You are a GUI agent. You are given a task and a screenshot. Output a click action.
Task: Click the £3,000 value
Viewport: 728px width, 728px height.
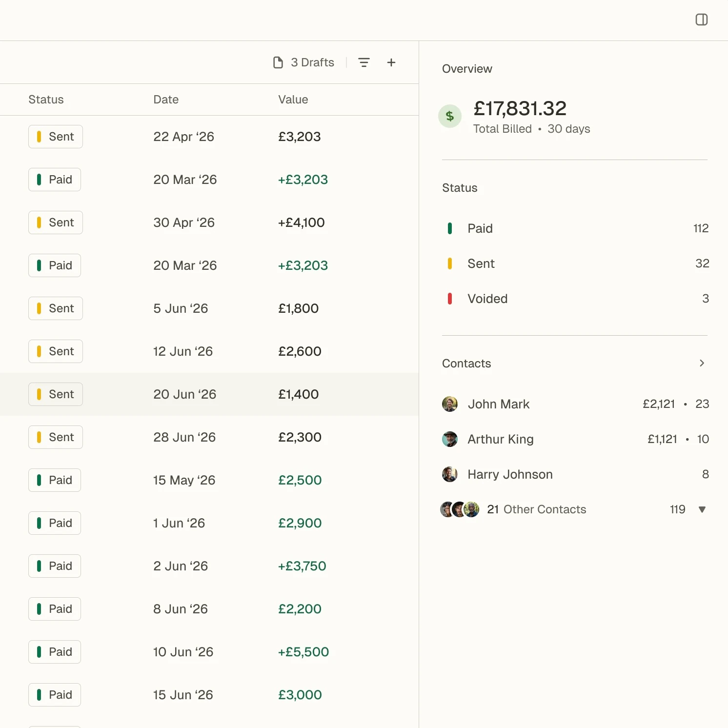tap(300, 695)
